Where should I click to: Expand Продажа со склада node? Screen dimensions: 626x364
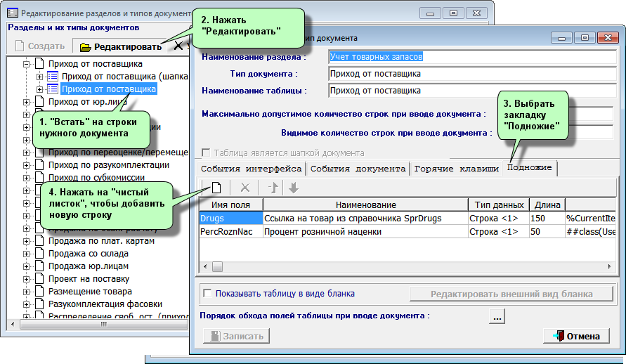(x=27, y=254)
